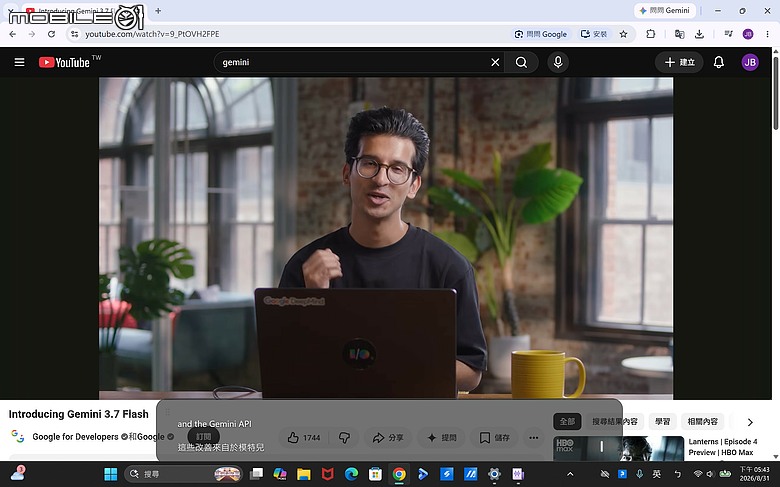Viewport: 780px width, 487px height.
Task: Click the 問問 Google lens button
Action: pyautogui.click(x=541, y=34)
